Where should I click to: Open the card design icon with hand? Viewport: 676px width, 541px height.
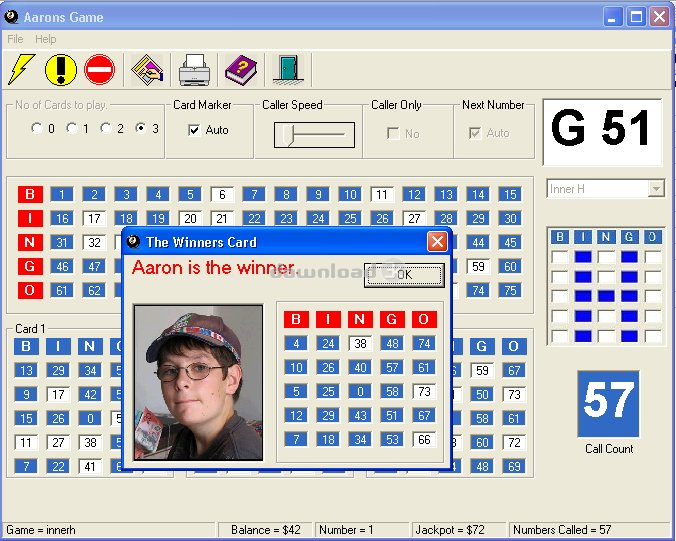147,69
